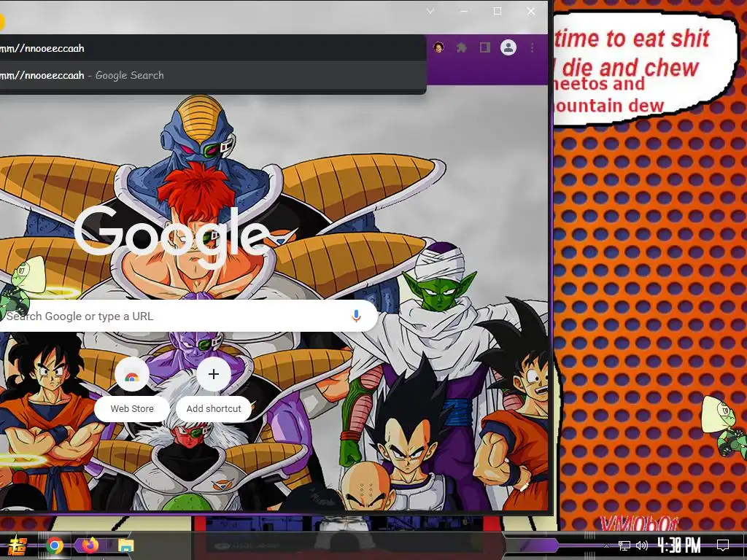Select the Google Search suggestion row
This screenshot has width=747, height=560.
(x=212, y=75)
